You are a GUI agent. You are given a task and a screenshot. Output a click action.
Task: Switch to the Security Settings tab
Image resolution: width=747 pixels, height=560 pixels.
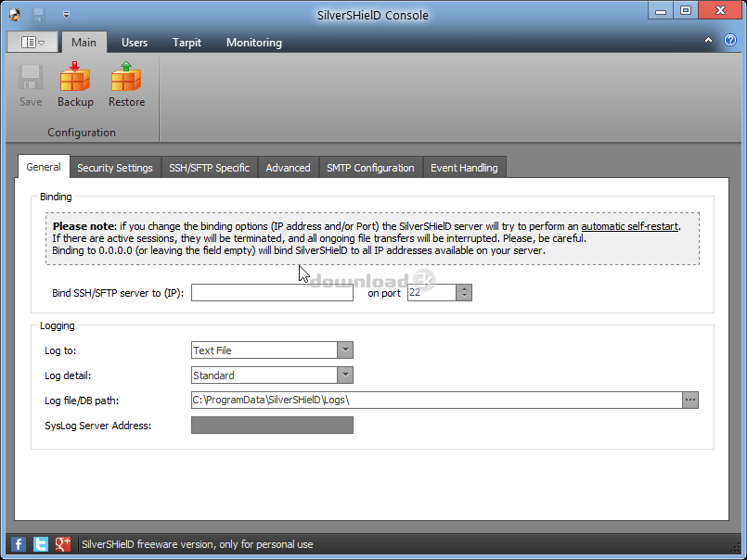pos(115,168)
